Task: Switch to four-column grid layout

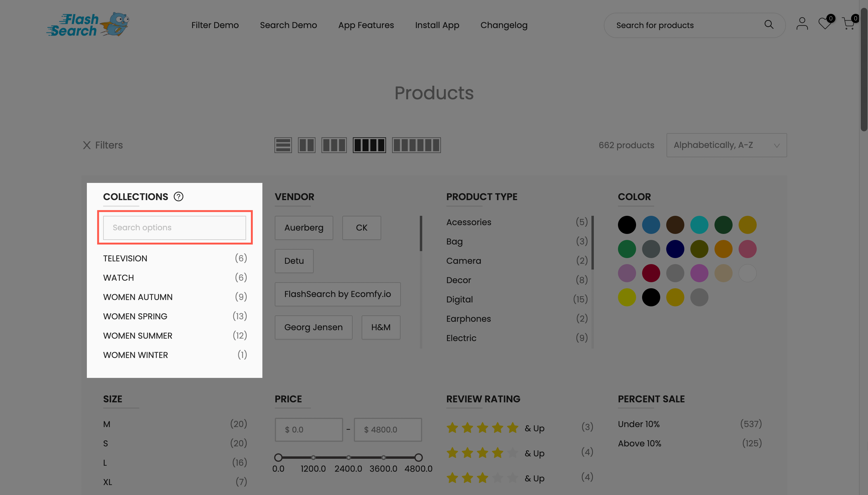Action: (x=369, y=145)
